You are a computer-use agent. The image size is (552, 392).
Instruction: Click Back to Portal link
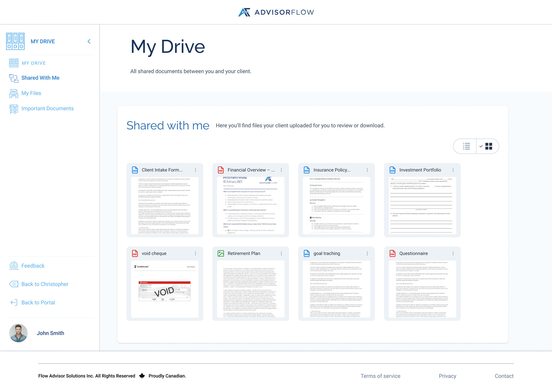point(38,302)
